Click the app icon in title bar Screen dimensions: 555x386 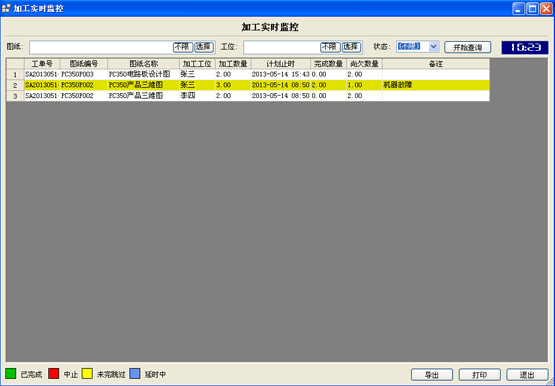(x=6, y=8)
